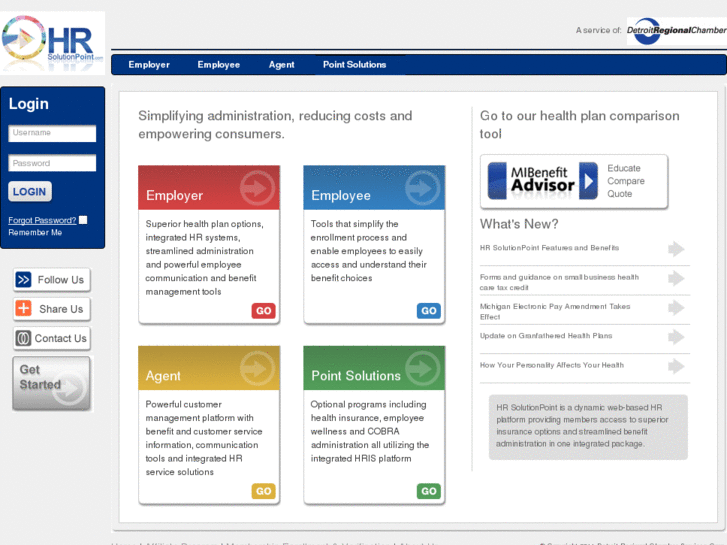Image resolution: width=727 pixels, height=545 pixels.
Task: Open the MIBenefit Advisor banner text
Action: 542,179
